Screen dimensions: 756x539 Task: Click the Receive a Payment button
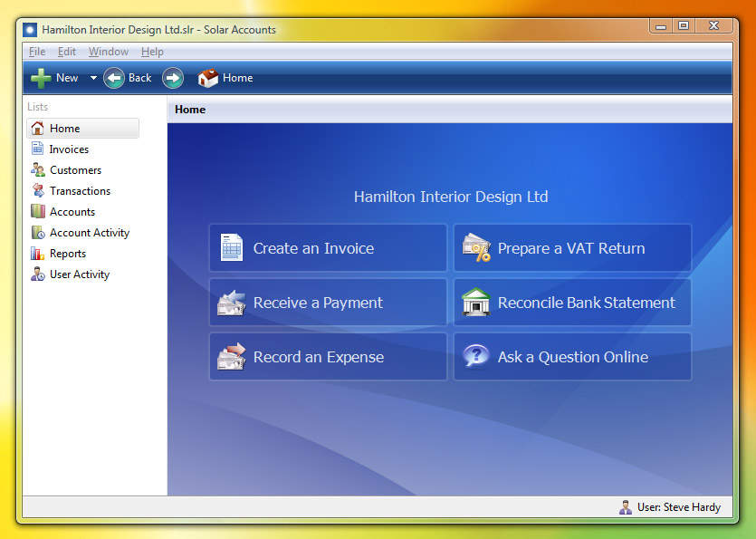point(328,303)
